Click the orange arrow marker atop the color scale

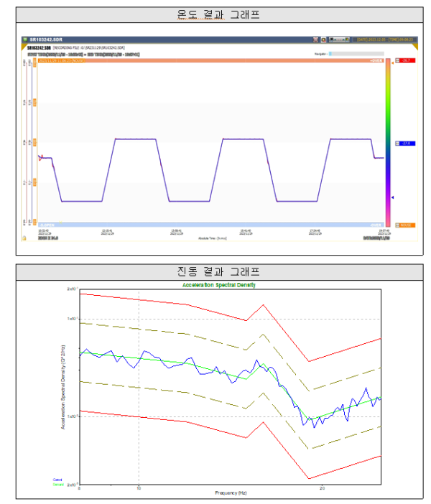(x=392, y=63)
